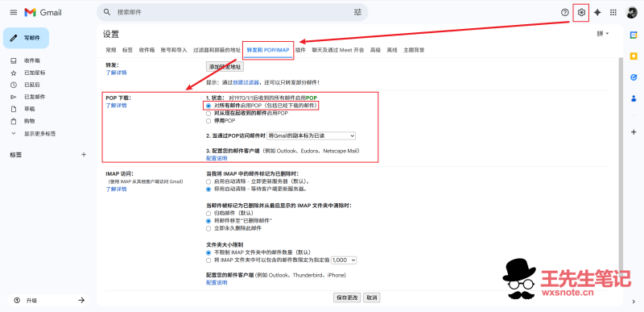644x312 pixels.
Task: Hide the side panel chevron
Action: pyautogui.click(x=634, y=302)
